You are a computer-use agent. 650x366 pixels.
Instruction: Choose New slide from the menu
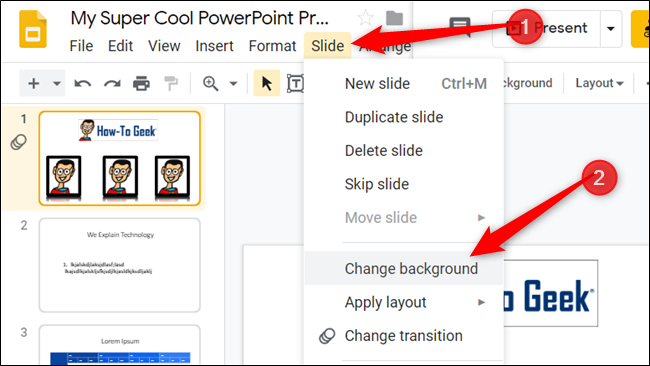[x=404, y=84]
